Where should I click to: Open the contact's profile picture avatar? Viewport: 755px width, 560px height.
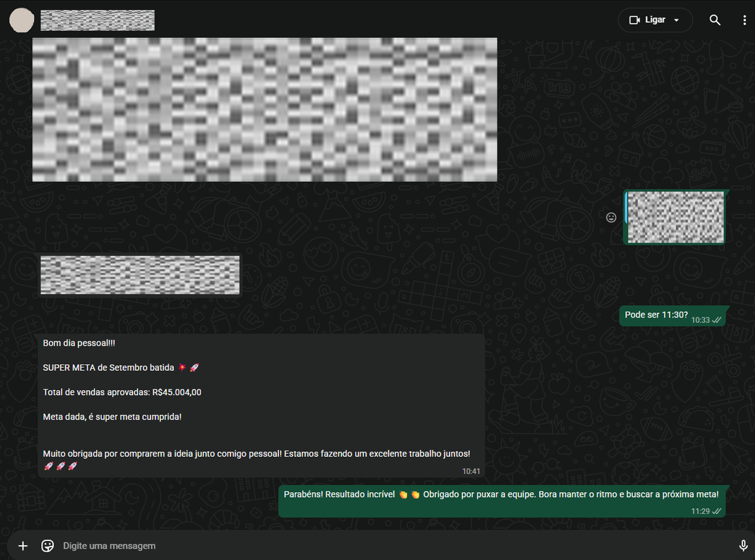[x=22, y=20]
